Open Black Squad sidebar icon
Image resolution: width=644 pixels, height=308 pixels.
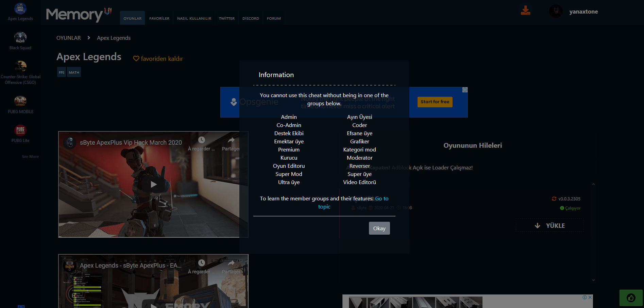point(20,37)
